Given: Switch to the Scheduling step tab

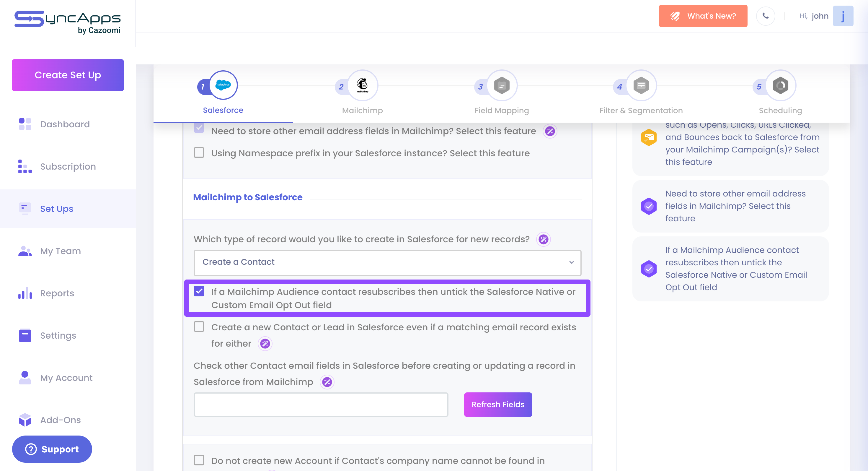Looking at the screenshot, I should point(780,93).
